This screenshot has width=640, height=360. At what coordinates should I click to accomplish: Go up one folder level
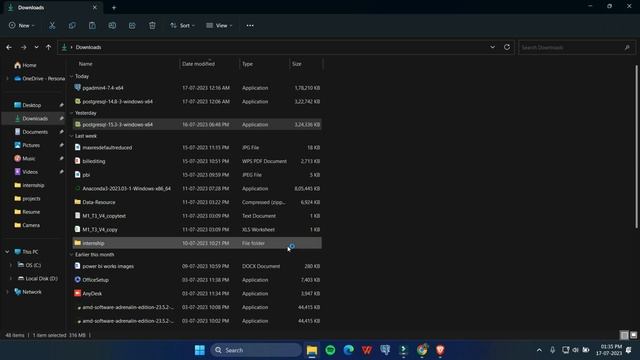(x=49, y=47)
